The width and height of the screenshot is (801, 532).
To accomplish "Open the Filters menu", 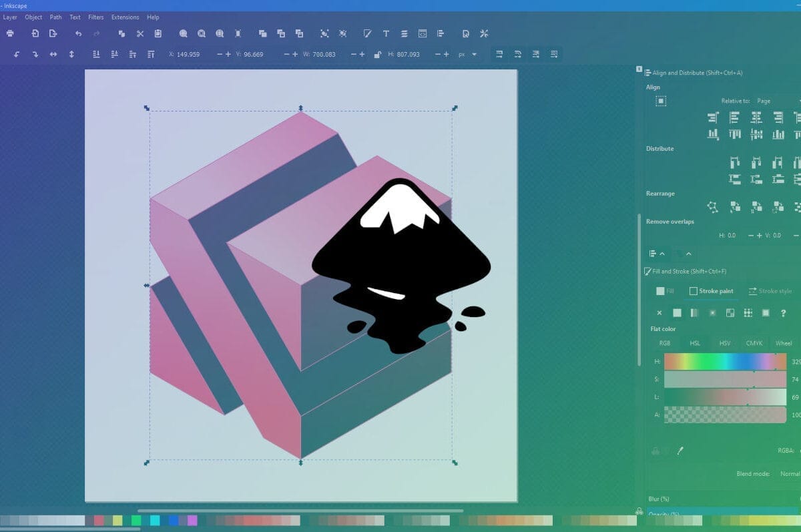I will click(x=95, y=17).
